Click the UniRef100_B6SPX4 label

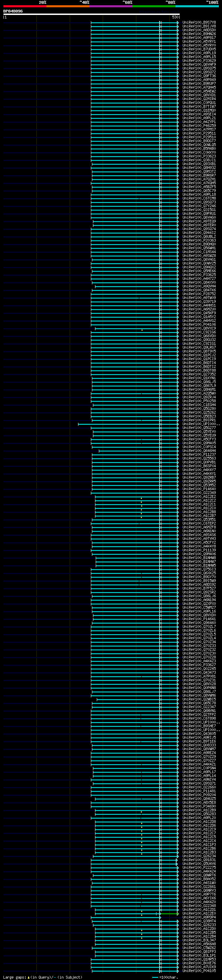point(199,466)
